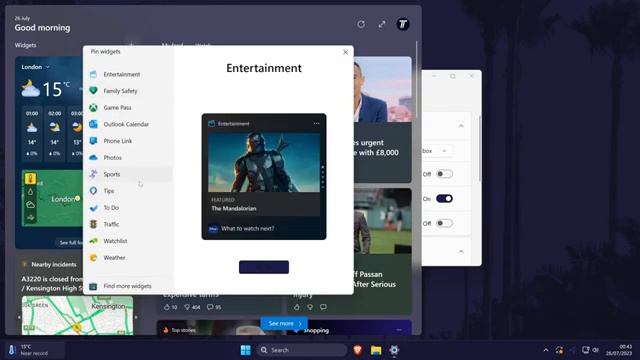Screen dimensions: 640x360
Task: Like the story with 10 likes
Action: coord(170,307)
